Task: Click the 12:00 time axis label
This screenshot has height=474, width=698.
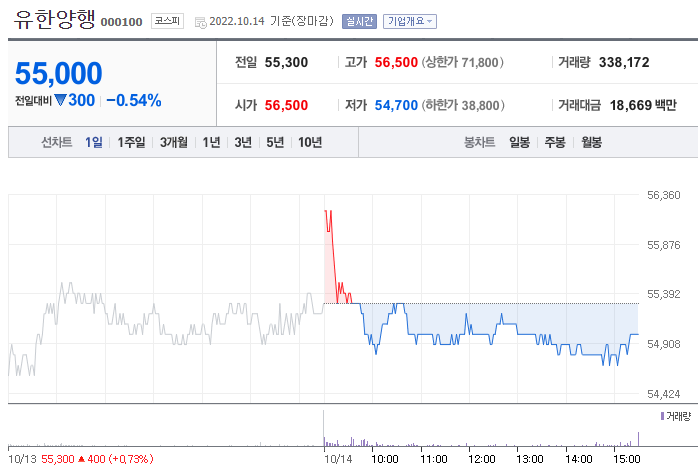Action: (482, 459)
